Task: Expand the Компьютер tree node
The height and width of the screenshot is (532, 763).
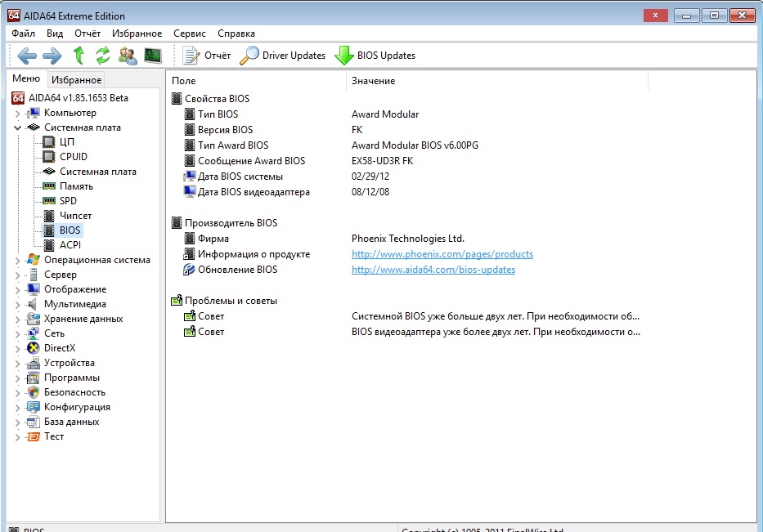Action: point(17,114)
